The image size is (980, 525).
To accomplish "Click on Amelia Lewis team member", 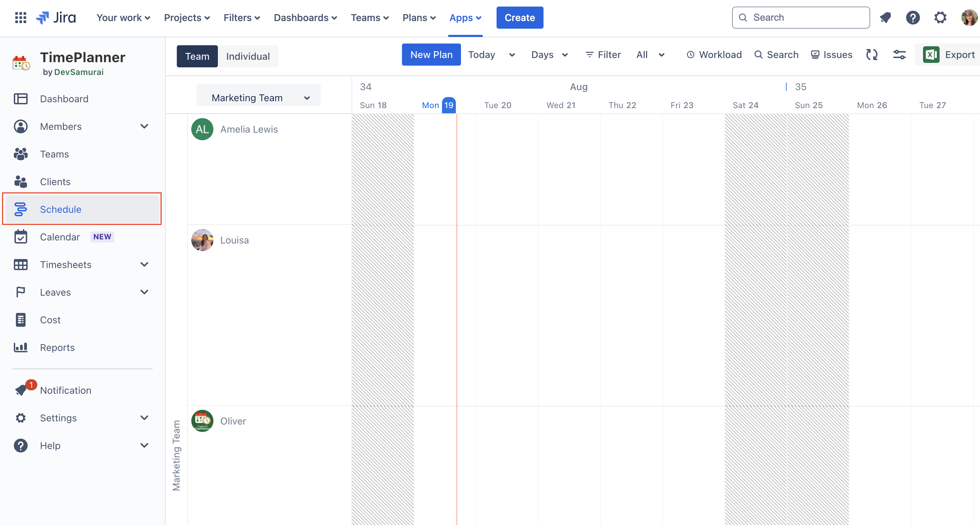I will (248, 129).
